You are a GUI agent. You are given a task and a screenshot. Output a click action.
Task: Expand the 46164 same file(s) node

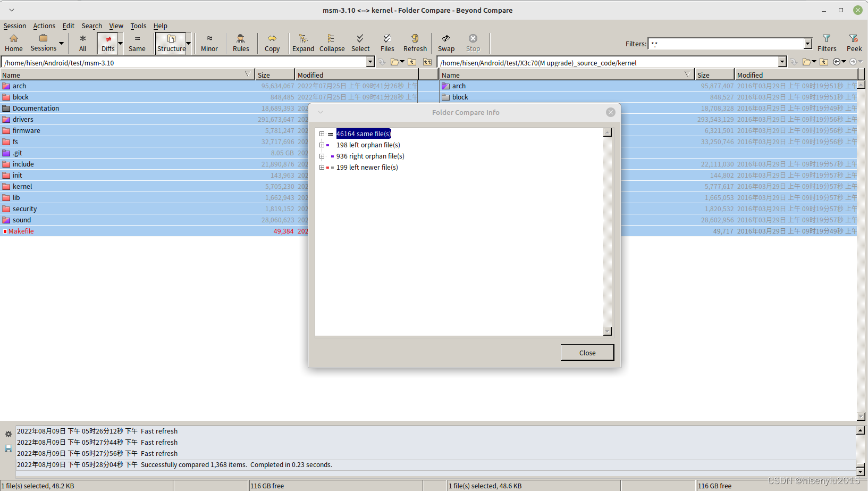pos(322,134)
